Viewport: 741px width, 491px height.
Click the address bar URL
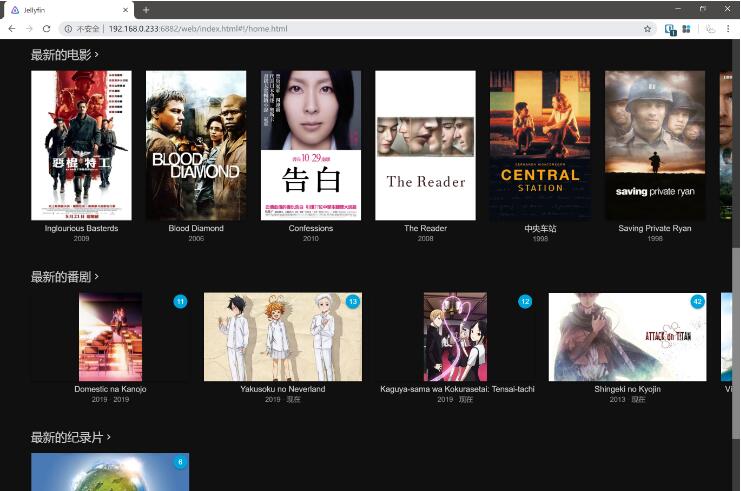point(198,29)
